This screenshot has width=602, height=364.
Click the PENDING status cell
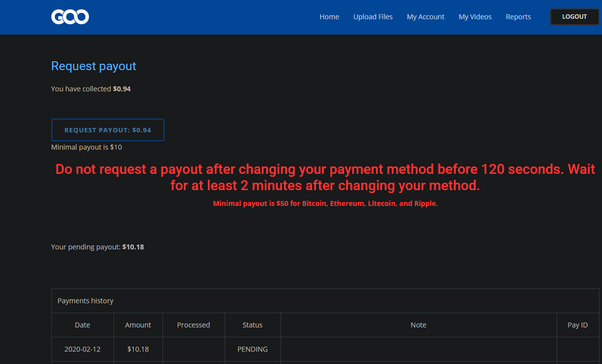coord(252,349)
